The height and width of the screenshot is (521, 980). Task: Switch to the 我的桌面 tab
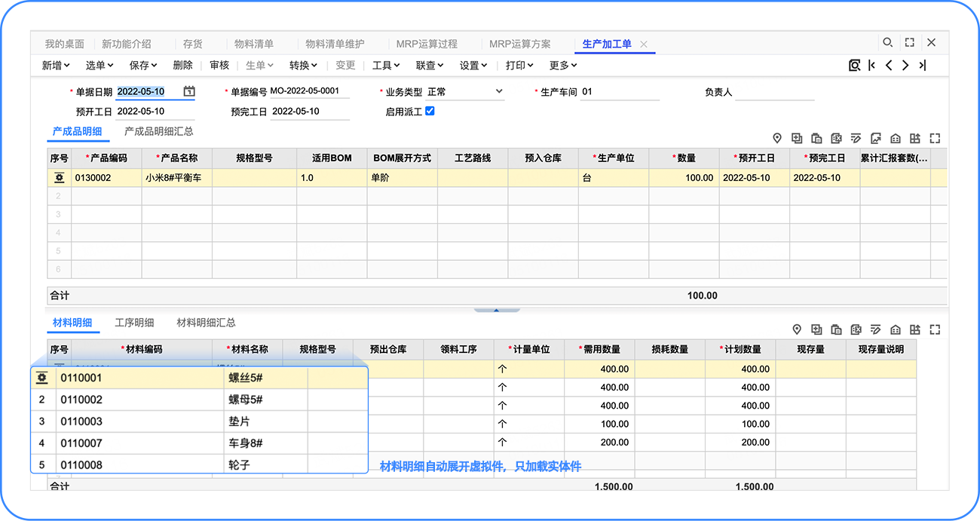click(64, 44)
